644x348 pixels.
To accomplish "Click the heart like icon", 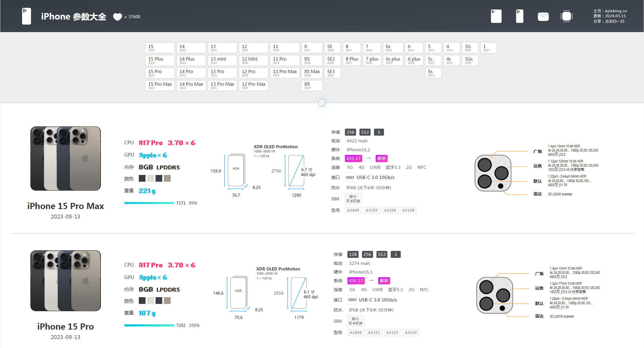I will (x=117, y=17).
